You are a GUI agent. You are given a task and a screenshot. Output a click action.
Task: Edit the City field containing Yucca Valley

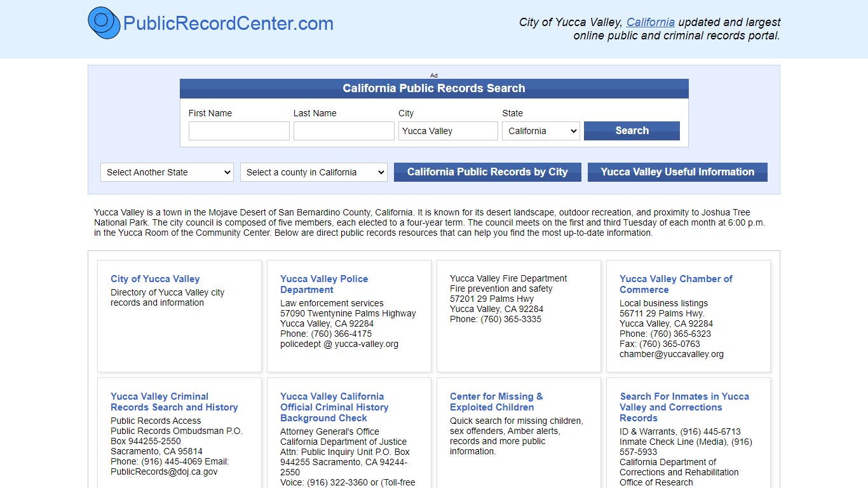448,131
